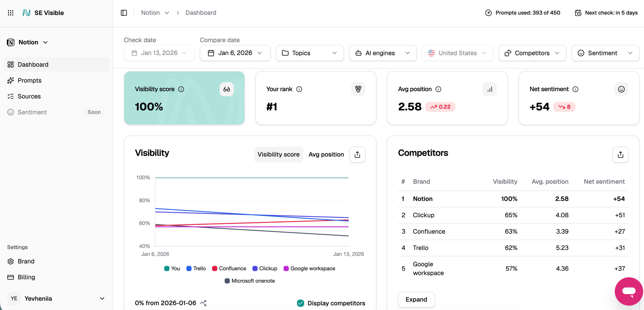This screenshot has width=644, height=310.
Task: Click the eye/binoculars icon on Visibility score card
Action: coord(226,89)
